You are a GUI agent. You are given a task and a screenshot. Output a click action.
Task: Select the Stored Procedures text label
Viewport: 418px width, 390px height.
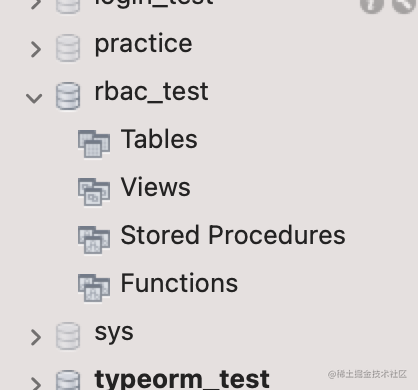[233, 235]
